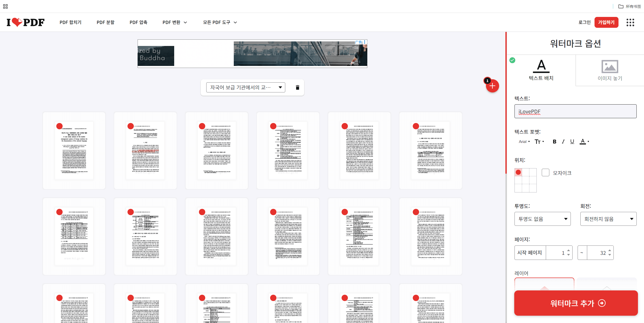Click the 워터마크 추가 button

[x=576, y=303]
